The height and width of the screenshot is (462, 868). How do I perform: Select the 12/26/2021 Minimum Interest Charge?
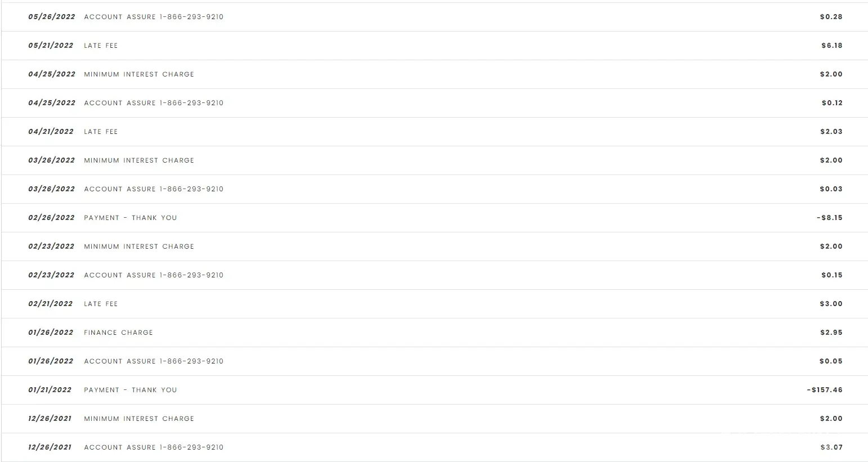coord(435,419)
